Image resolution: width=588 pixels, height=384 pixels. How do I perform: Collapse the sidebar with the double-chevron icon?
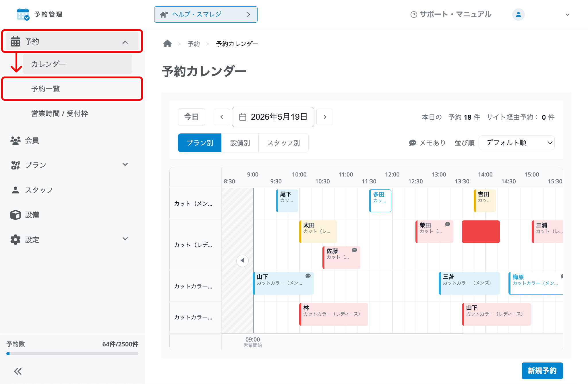tap(18, 371)
